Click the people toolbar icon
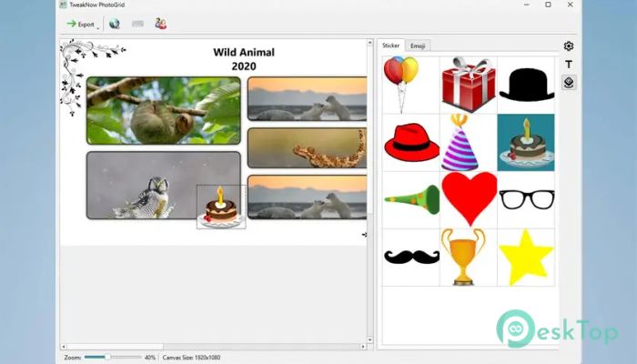 pyautogui.click(x=160, y=24)
